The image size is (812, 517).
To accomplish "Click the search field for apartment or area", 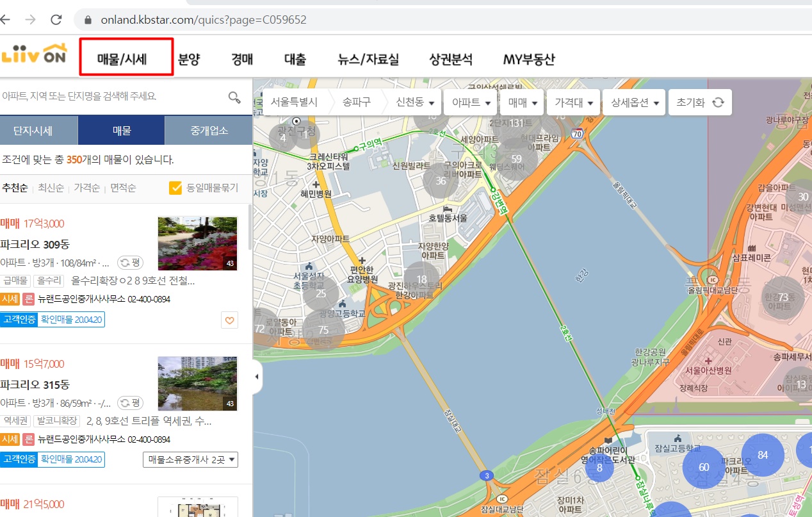I will click(112, 97).
